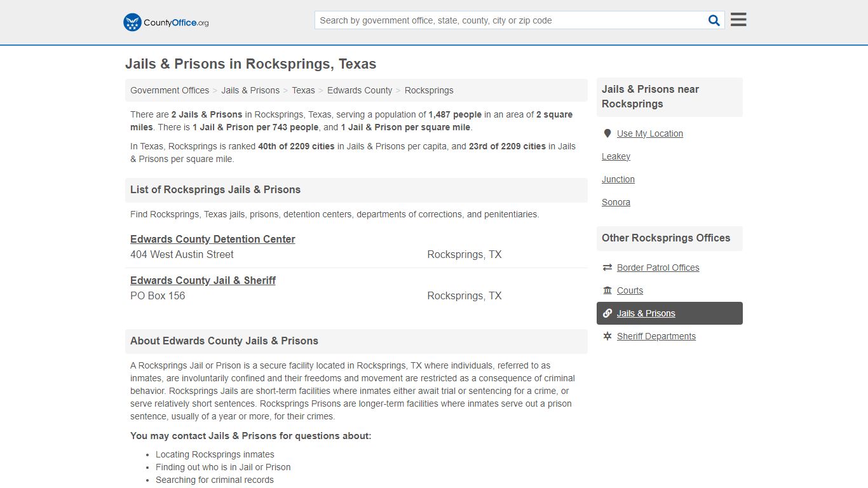Click the 40th of 2209 cities ranking text
Screen dimensions: 868x488
[x=296, y=146]
